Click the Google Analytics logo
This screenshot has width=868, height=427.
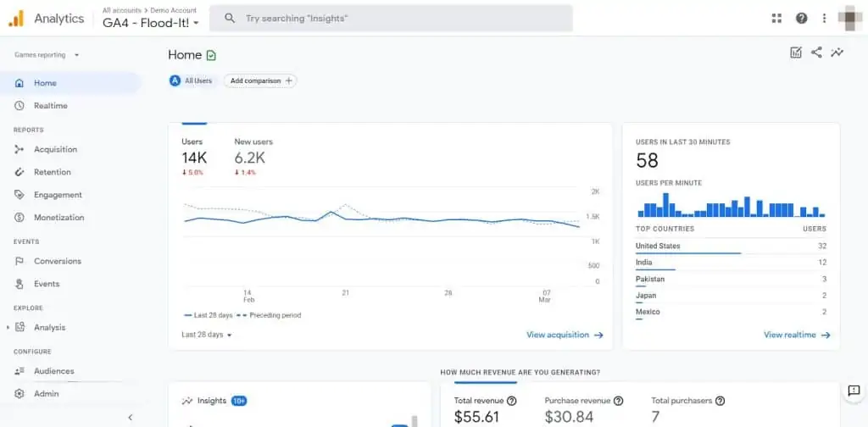tap(16, 19)
